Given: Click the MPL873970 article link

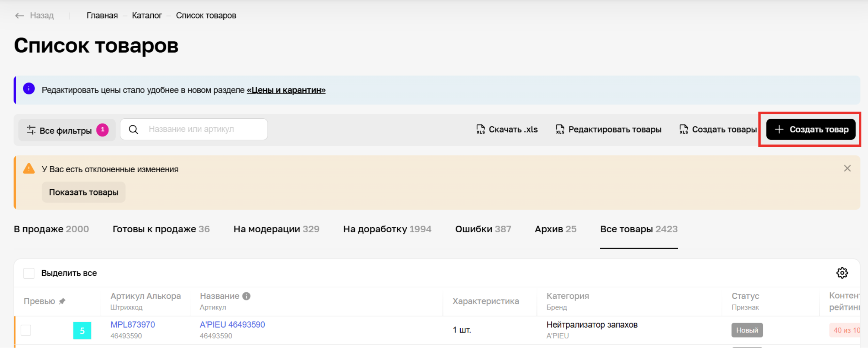Looking at the screenshot, I should tap(133, 324).
